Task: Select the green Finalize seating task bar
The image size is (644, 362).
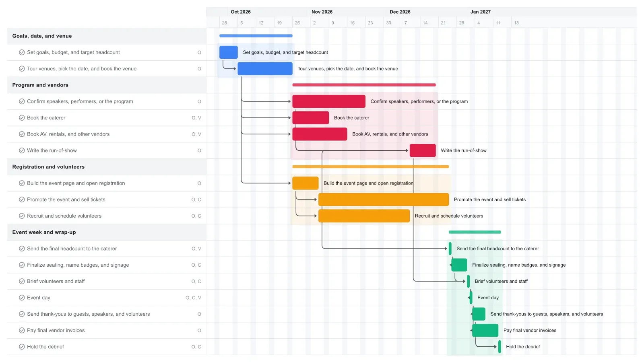Action: tap(459, 265)
